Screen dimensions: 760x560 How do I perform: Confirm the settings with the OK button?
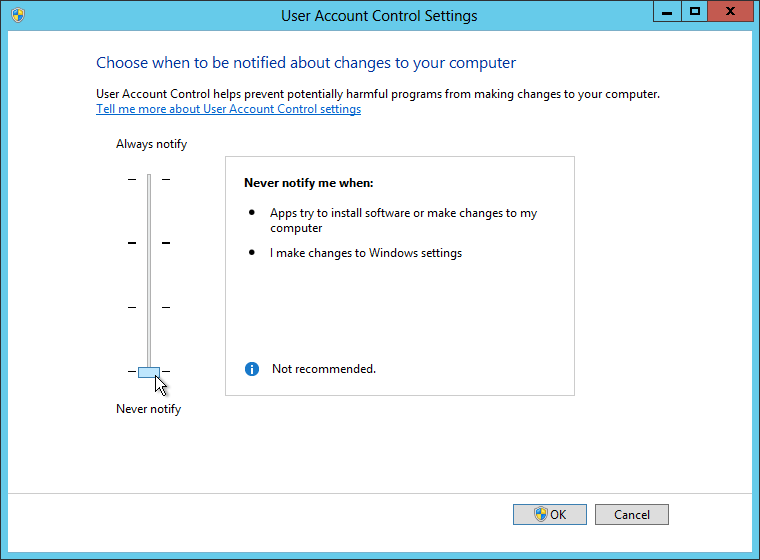click(x=549, y=514)
